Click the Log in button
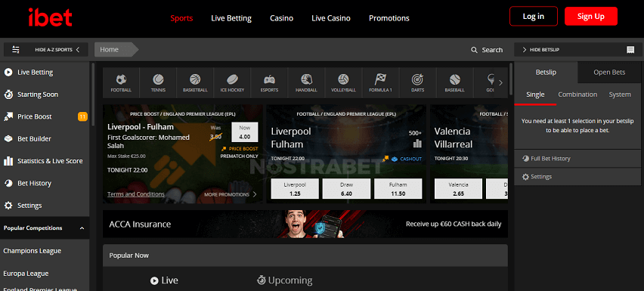Screen dimensions: 644x291 click(533, 17)
